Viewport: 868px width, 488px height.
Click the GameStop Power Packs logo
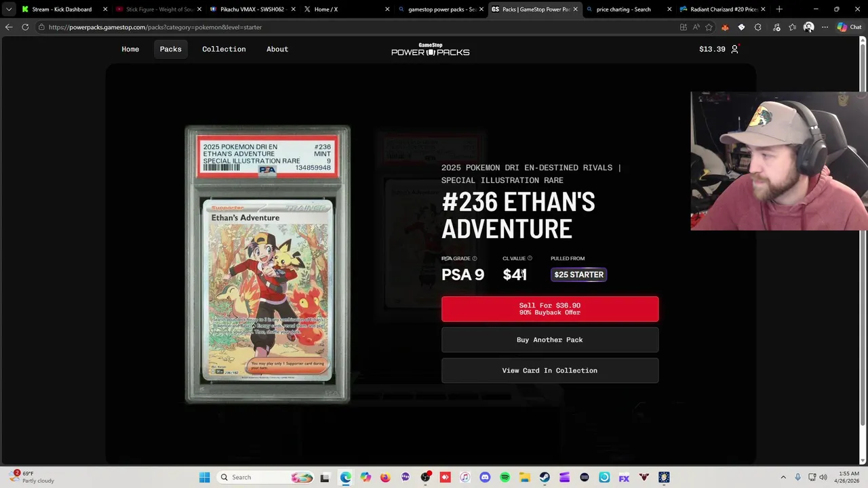tap(430, 49)
